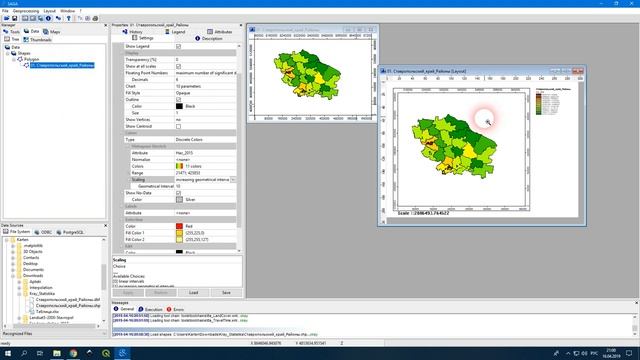Expand the Interpolation folder node
The height and width of the screenshot is (360, 640).
pyautogui.click(x=19, y=288)
